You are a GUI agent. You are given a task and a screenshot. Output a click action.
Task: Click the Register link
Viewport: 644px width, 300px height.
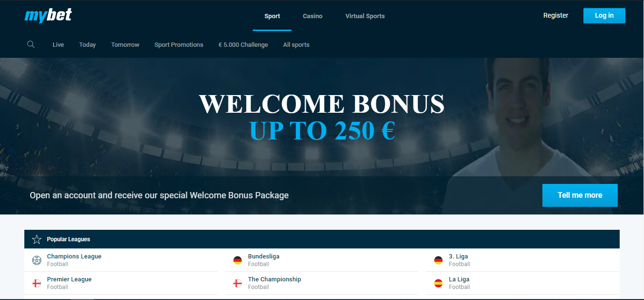click(556, 15)
